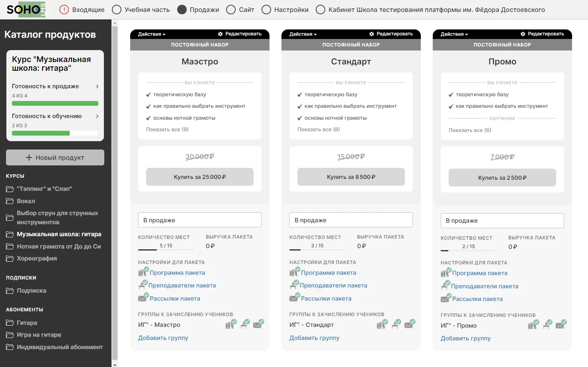Viewport: 588px width, 367px height.
Task: Open course Музыкальная школа: гитара in sidebar
Action: coord(59,234)
